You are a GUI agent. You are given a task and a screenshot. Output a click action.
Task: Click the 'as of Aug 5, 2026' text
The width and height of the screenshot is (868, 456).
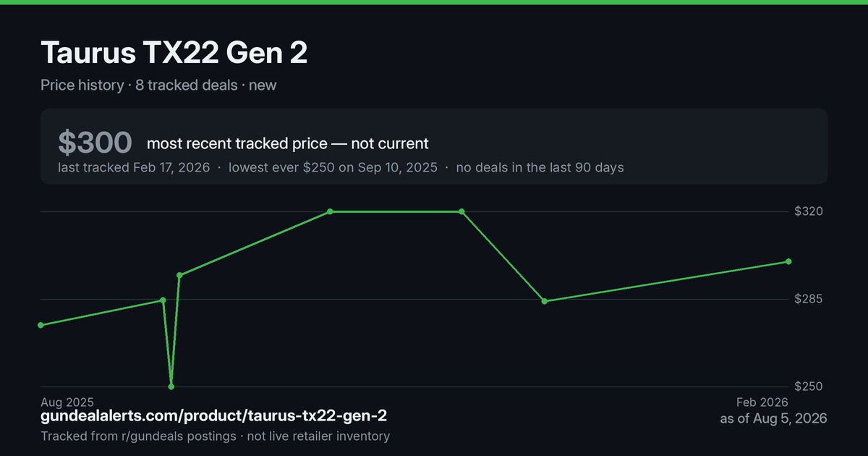(x=773, y=418)
